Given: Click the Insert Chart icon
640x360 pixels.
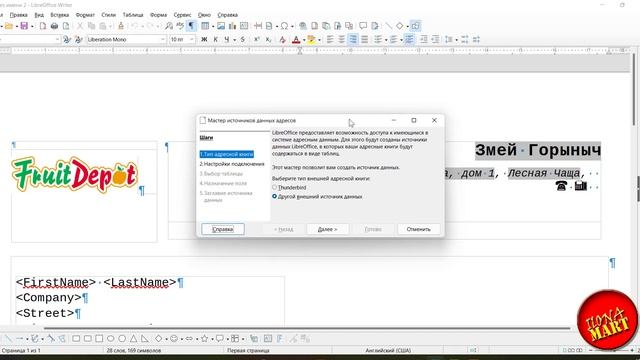Looking at the screenshot, I should [232, 26].
